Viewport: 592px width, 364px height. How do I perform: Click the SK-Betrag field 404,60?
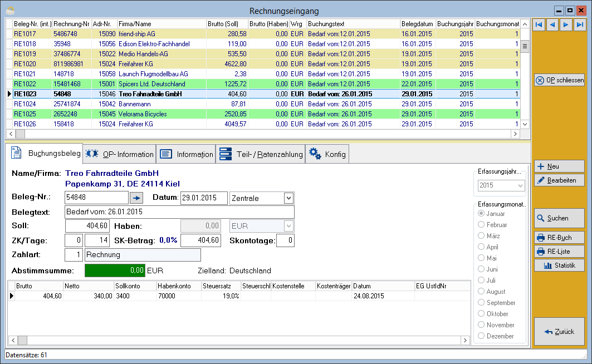[x=200, y=240]
